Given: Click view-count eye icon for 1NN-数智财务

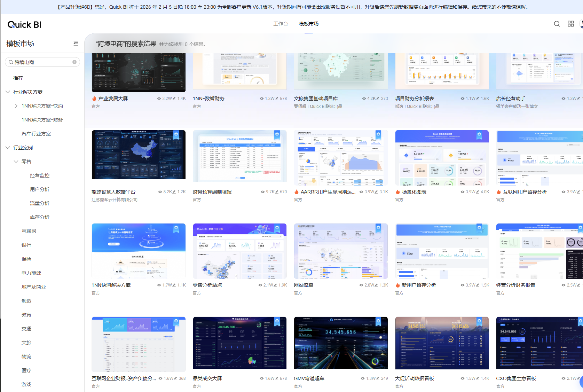Looking at the screenshot, I should 262,99.
